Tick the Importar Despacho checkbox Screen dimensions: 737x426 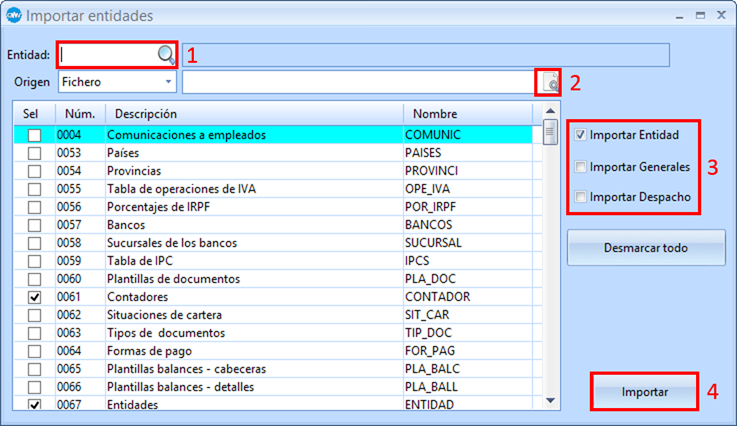(581, 197)
